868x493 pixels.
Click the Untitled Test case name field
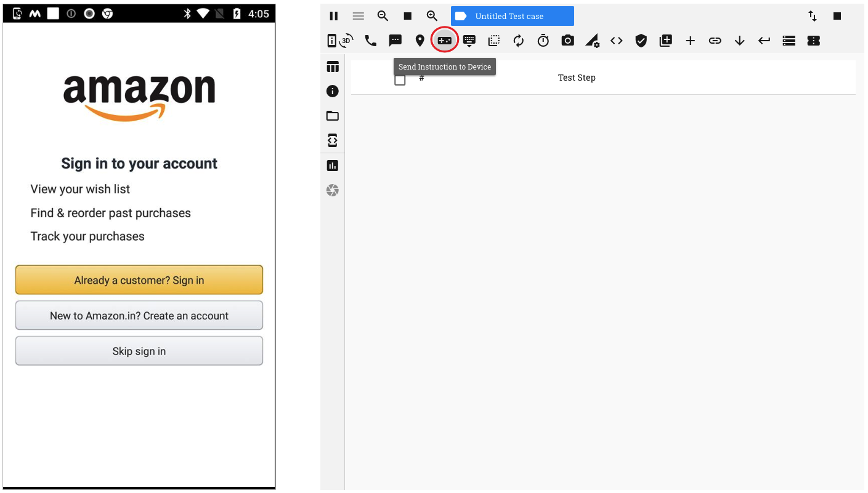[x=513, y=16]
